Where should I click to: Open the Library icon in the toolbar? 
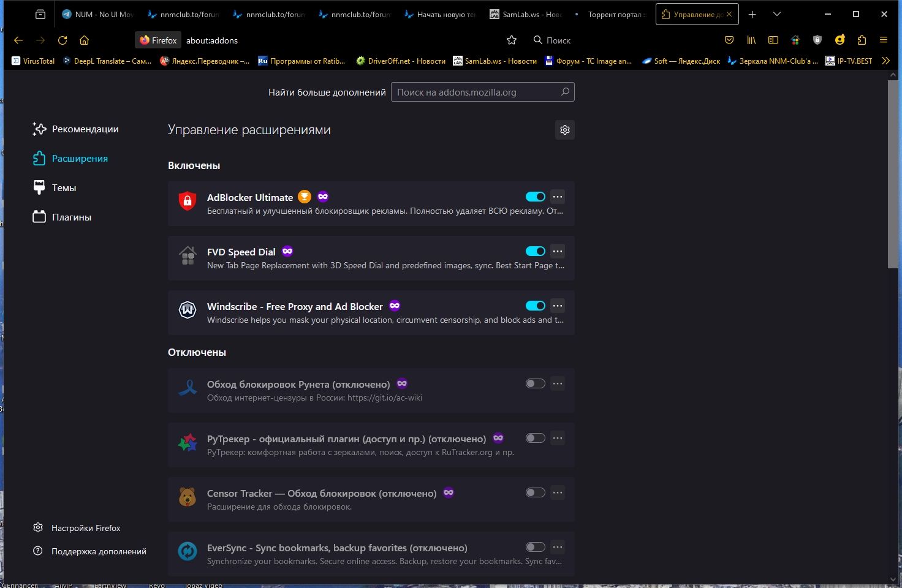pyautogui.click(x=751, y=40)
